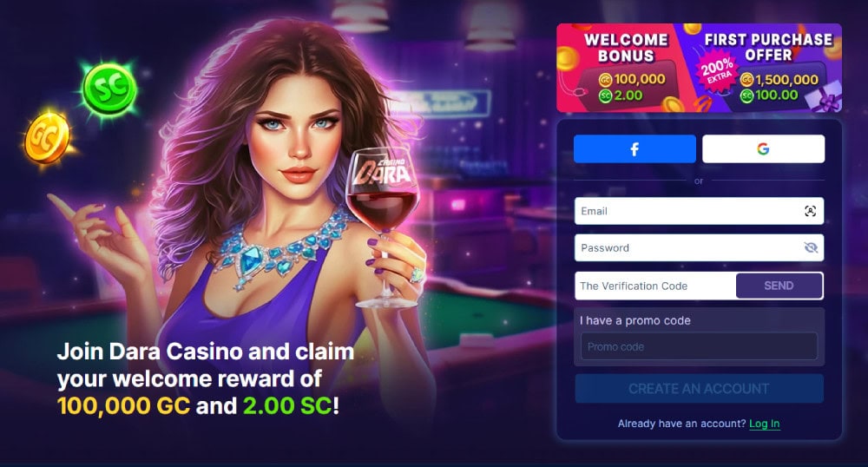This screenshot has width=868, height=467.
Task: Focus the Email input field
Action: point(699,211)
